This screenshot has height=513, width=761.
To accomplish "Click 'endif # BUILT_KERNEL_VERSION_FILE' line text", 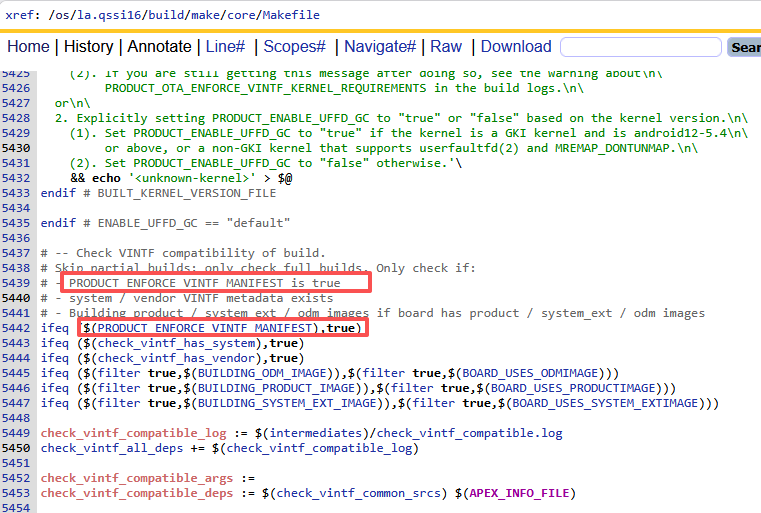I will (x=158, y=194).
